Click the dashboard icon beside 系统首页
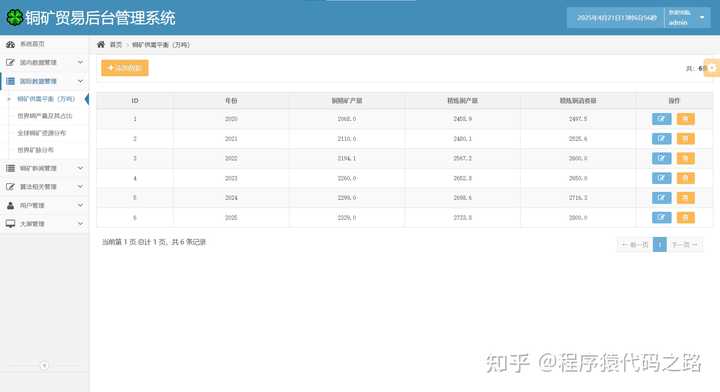 pyautogui.click(x=10, y=44)
